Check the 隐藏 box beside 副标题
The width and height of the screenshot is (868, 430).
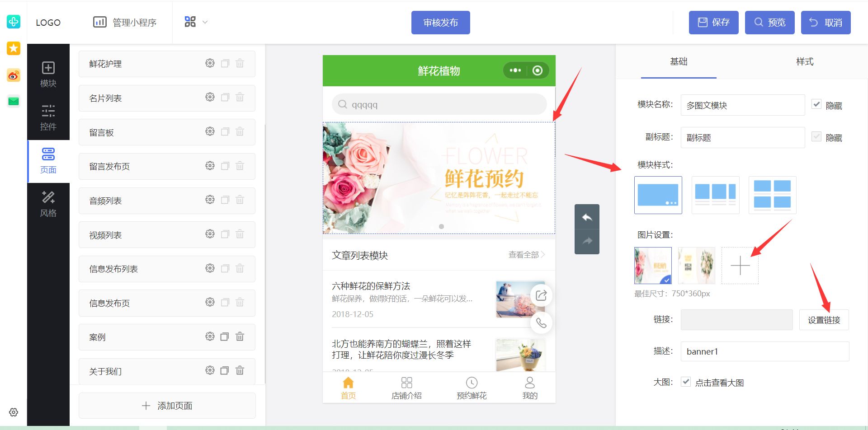[816, 137]
